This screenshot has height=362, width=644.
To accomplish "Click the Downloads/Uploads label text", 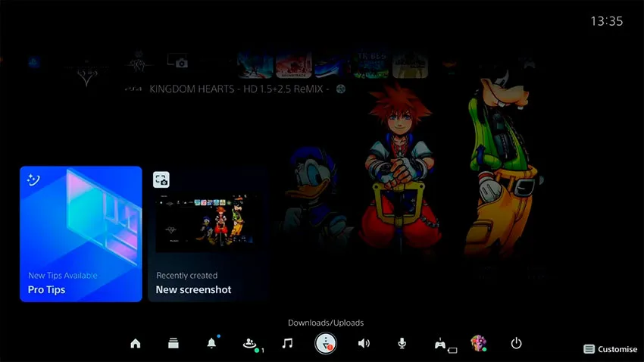I will click(326, 323).
